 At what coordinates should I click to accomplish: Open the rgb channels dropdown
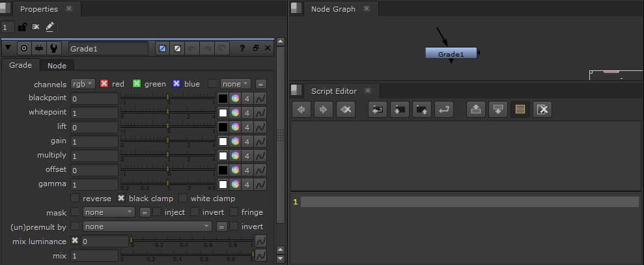click(x=83, y=84)
